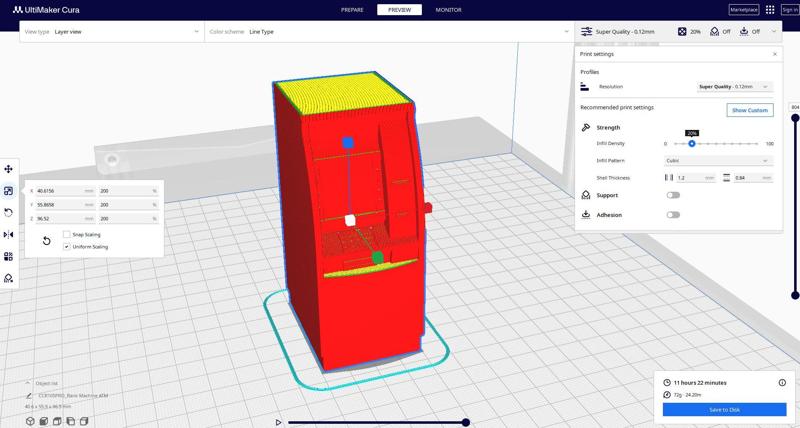
Task: Toggle the Support switch on
Action: [x=673, y=195]
